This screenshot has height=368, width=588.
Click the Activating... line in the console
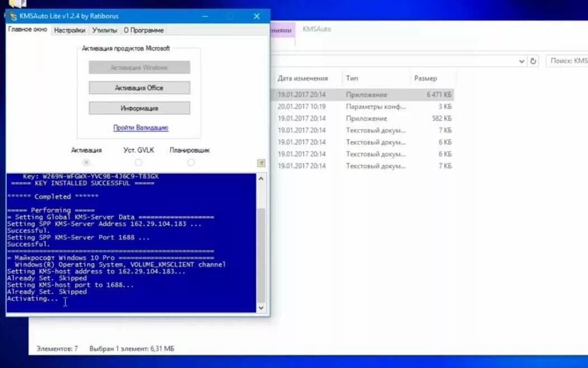pyautogui.click(x=32, y=299)
